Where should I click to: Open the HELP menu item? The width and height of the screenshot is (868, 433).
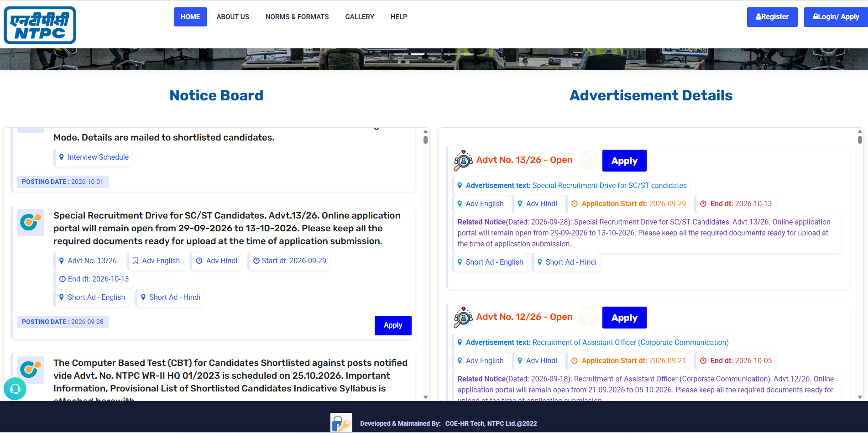[399, 17]
